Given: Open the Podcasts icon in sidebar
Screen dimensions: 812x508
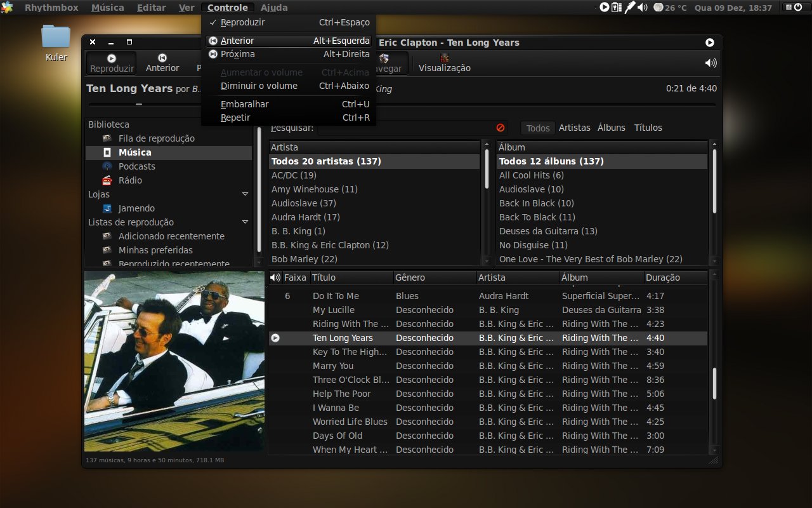Looking at the screenshot, I should click(x=107, y=166).
